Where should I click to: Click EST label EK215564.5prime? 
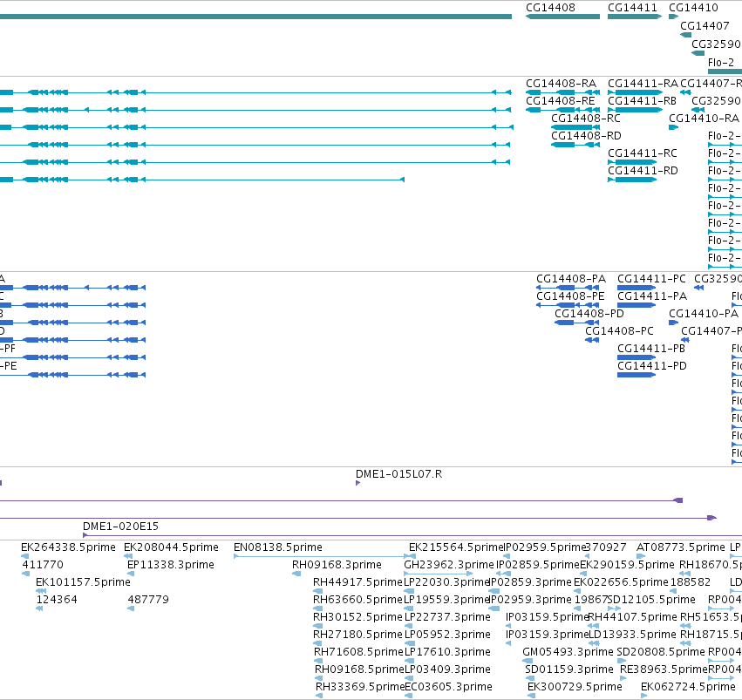click(x=456, y=547)
